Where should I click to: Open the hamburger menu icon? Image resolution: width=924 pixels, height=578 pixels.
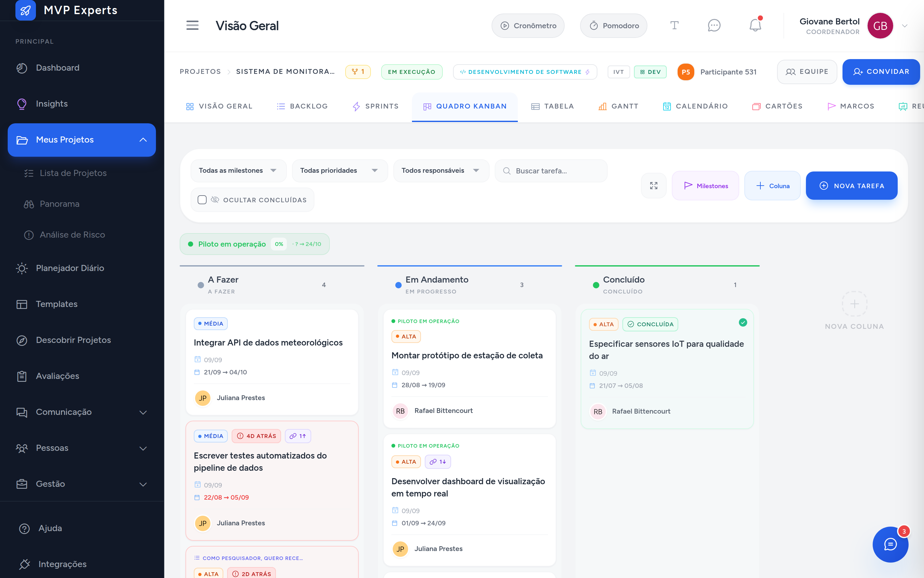click(193, 26)
